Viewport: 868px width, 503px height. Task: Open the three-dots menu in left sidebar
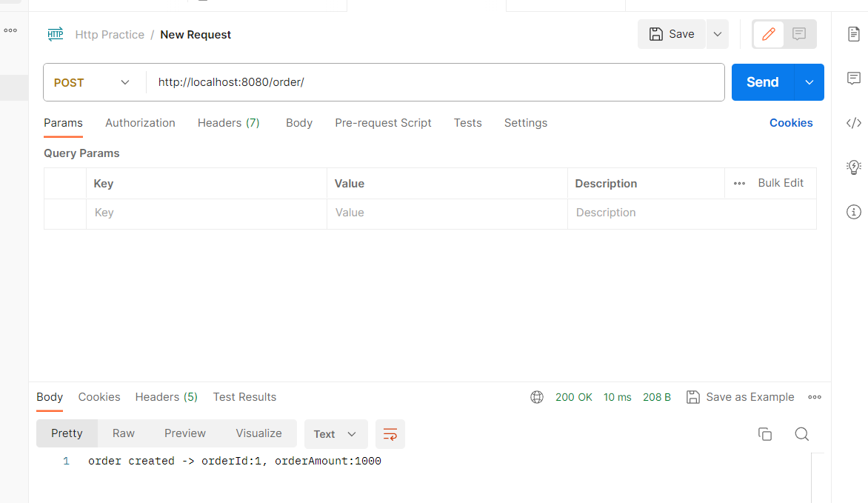pos(10,30)
